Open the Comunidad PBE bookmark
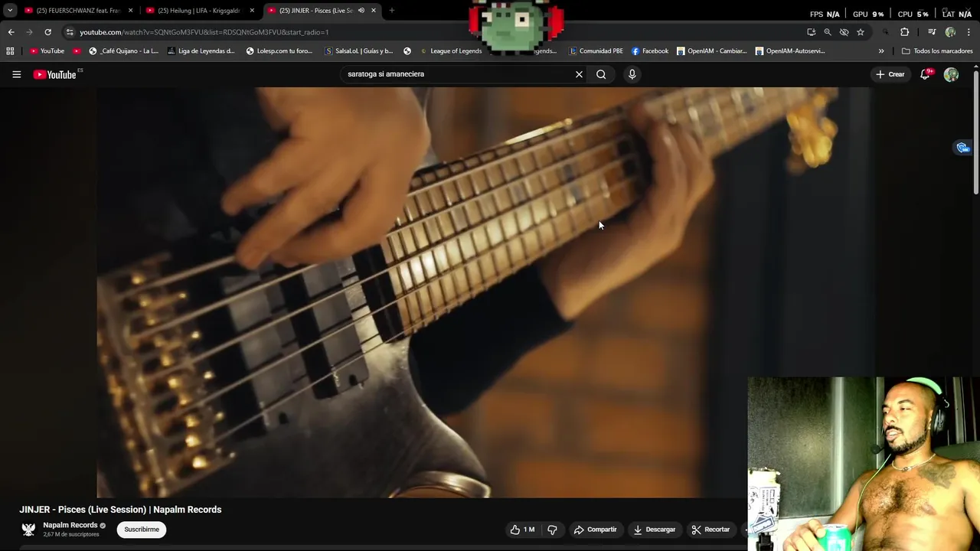980x551 pixels. coord(596,51)
